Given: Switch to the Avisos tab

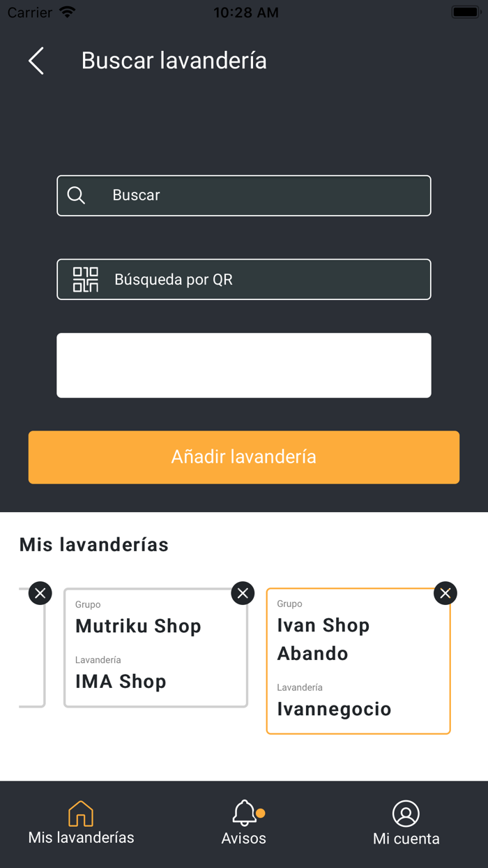Looking at the screenshot, I should tap(244, 823).
